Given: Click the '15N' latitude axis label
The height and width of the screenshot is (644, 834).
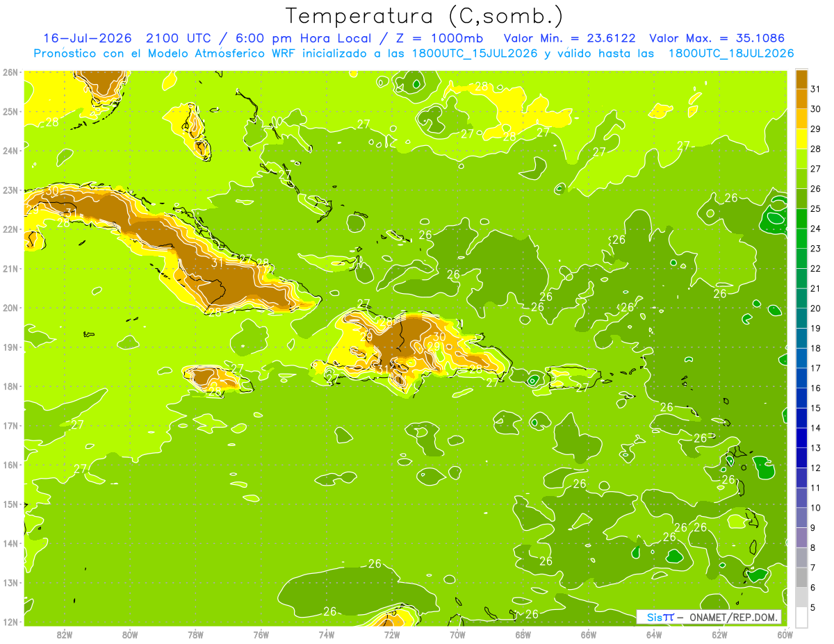Looking at the screenshot, I should click(10, 504).
